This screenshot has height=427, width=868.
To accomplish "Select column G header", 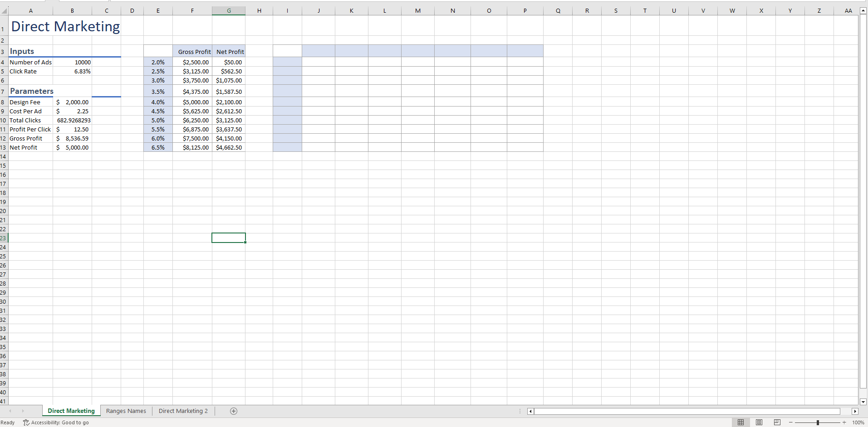I will (229, 11).
